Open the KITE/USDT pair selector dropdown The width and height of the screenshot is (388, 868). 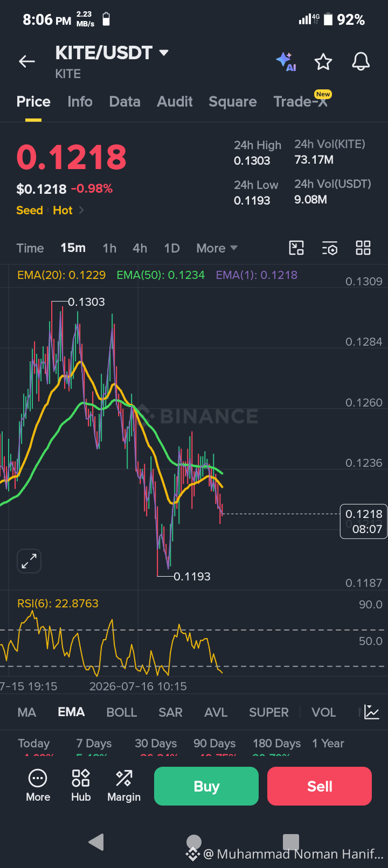[x=112, y=53]
